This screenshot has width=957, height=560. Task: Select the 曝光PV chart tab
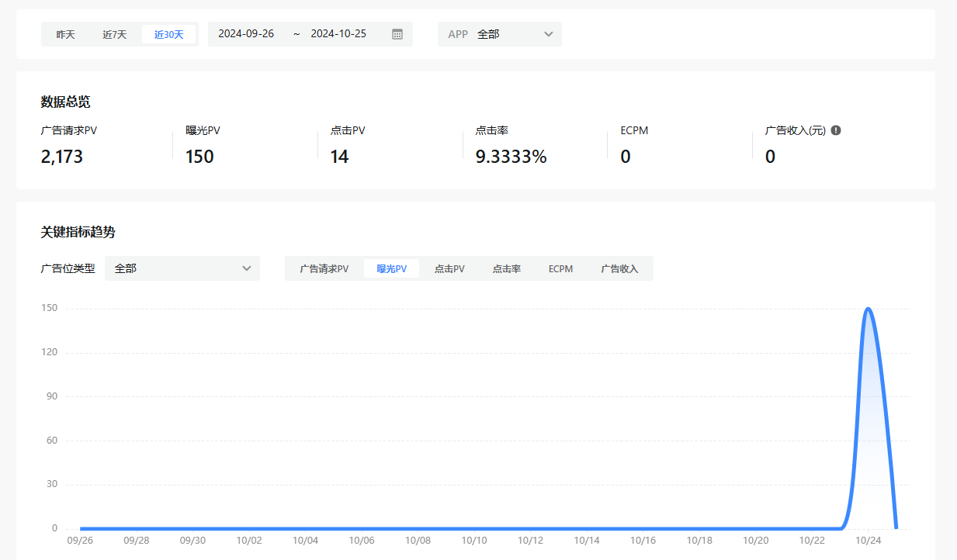[x=392, y=269]
